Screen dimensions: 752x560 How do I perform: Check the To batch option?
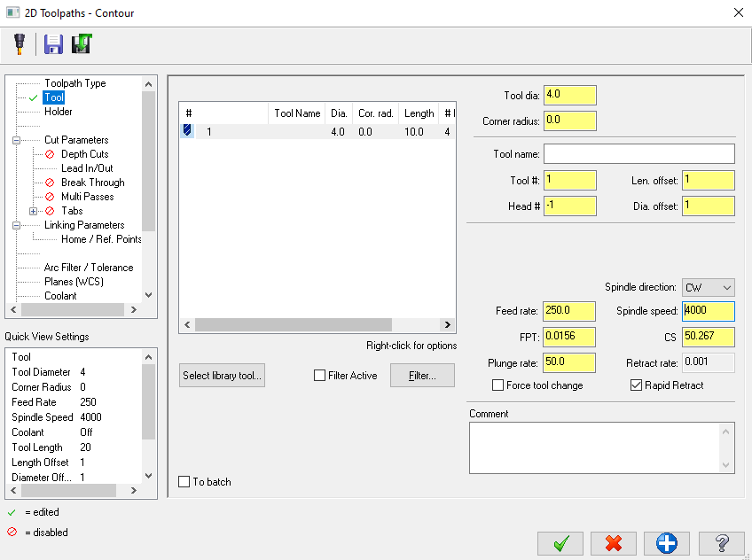(x=185, y=481)
